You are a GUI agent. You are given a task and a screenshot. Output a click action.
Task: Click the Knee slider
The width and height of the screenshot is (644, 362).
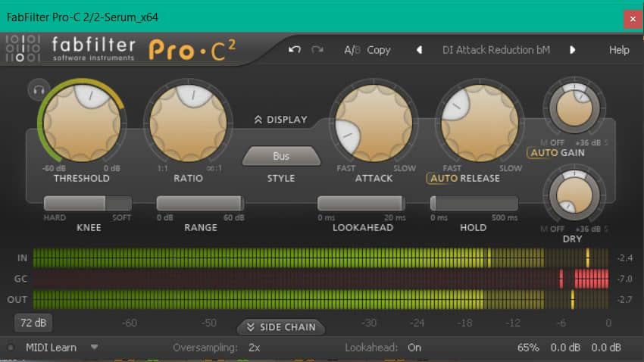pos(87,203)
